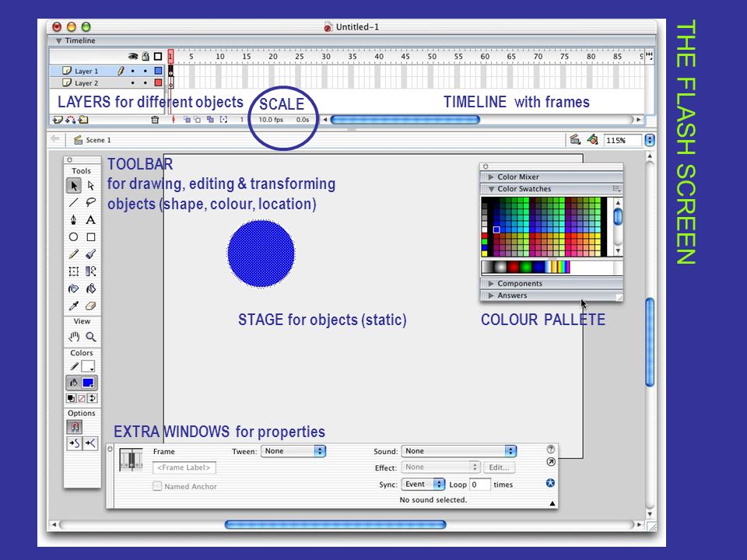Select the Text tool
747x560 pixels.
tap(90, 220)
